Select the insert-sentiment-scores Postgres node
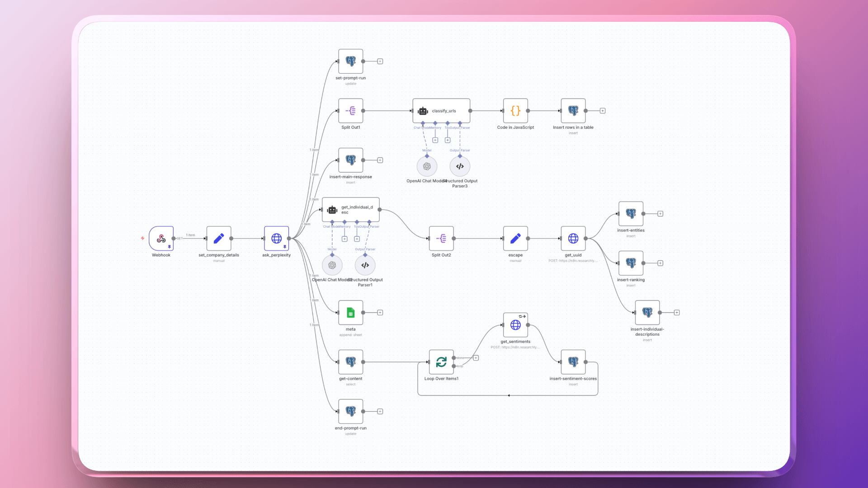Viewport: 868px width, 488px height. point(573,361)
